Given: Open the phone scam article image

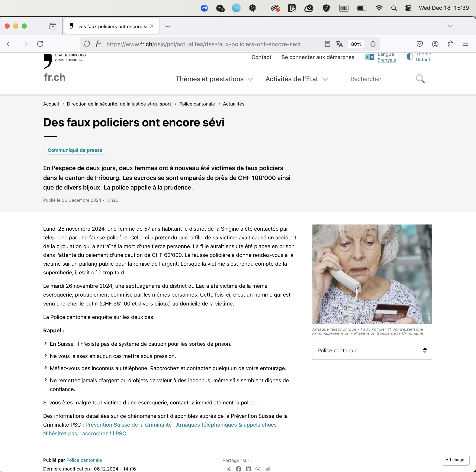Looking at the screenshot, I should point(372,274).
